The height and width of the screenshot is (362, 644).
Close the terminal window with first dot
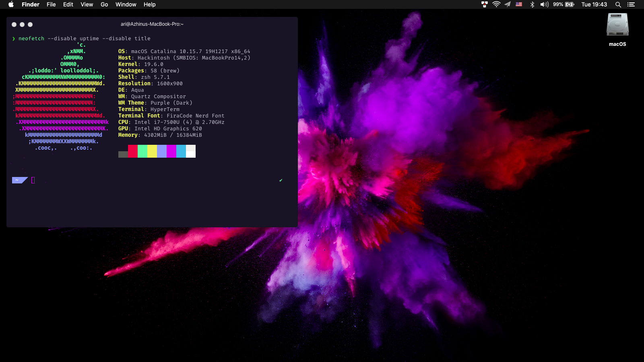14,25
